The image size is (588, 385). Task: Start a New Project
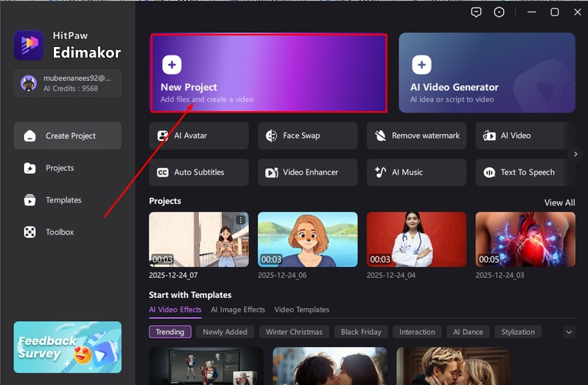(x=267, y=73)
